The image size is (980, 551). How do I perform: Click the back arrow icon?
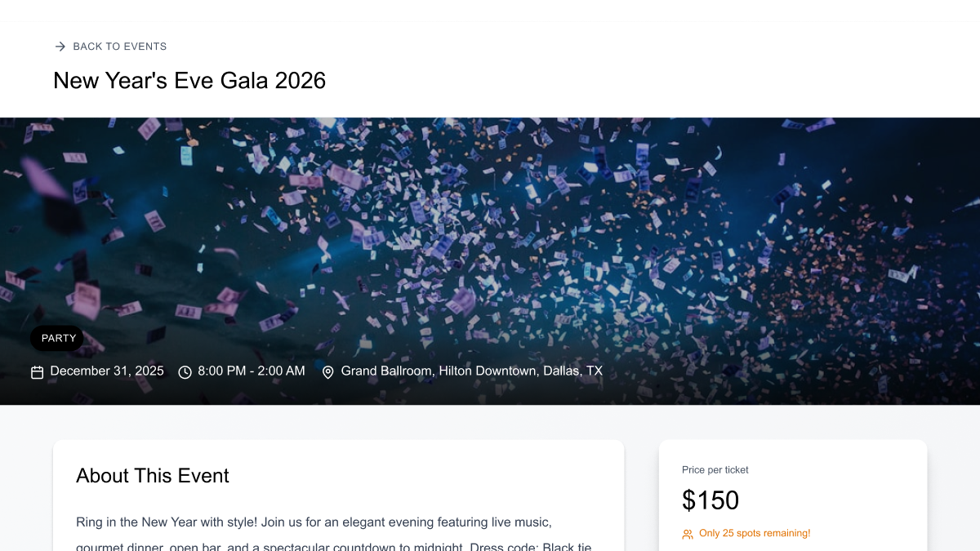(60, 47)
